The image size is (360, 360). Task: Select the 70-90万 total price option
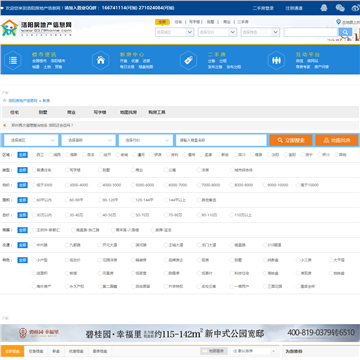pyautogui.click(x=173, y=215)
